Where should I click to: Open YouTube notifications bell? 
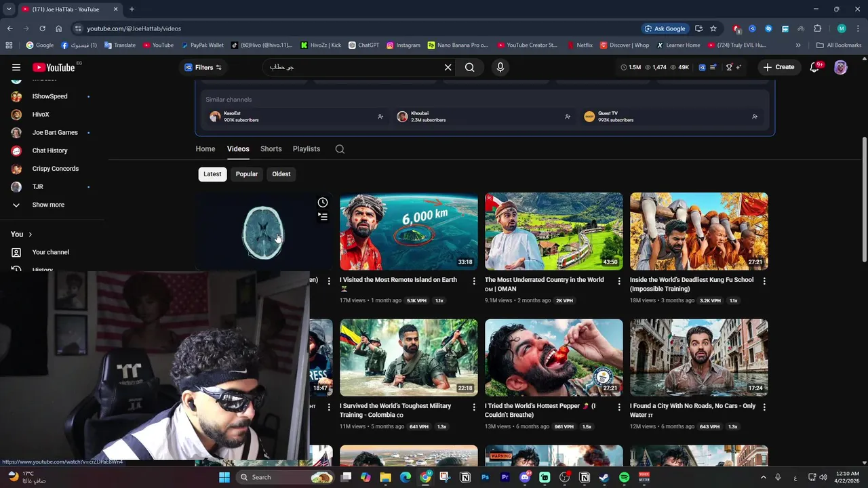pos(815,67)
